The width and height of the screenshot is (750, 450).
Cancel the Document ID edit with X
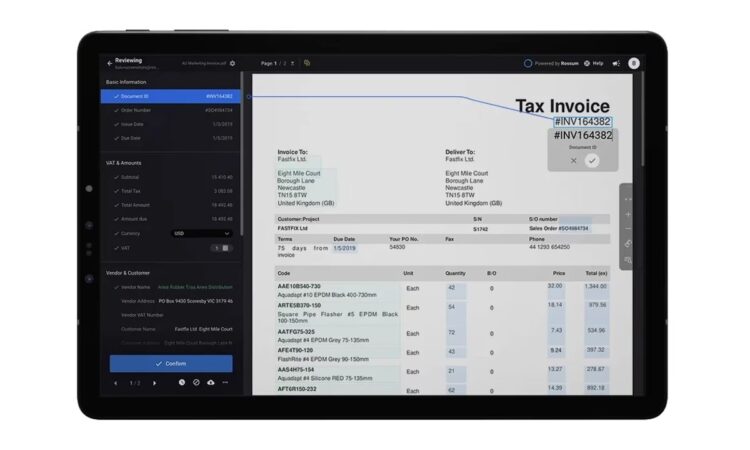click(x=574, y=160)
